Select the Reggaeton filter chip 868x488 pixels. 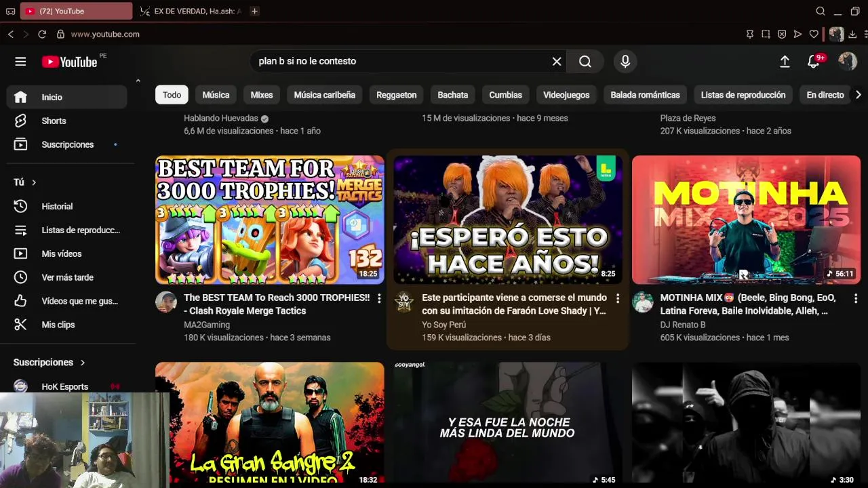tap(397, 95)
